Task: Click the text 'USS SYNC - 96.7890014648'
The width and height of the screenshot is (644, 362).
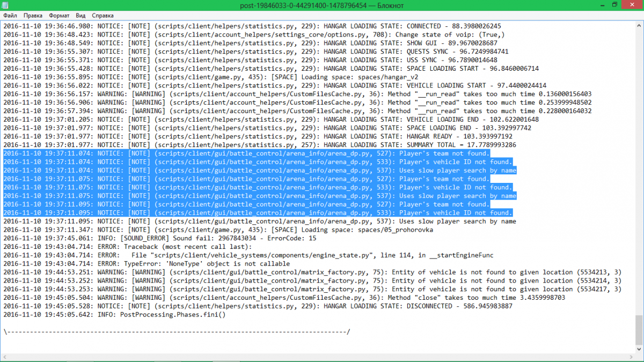Action: coord(452,60)
